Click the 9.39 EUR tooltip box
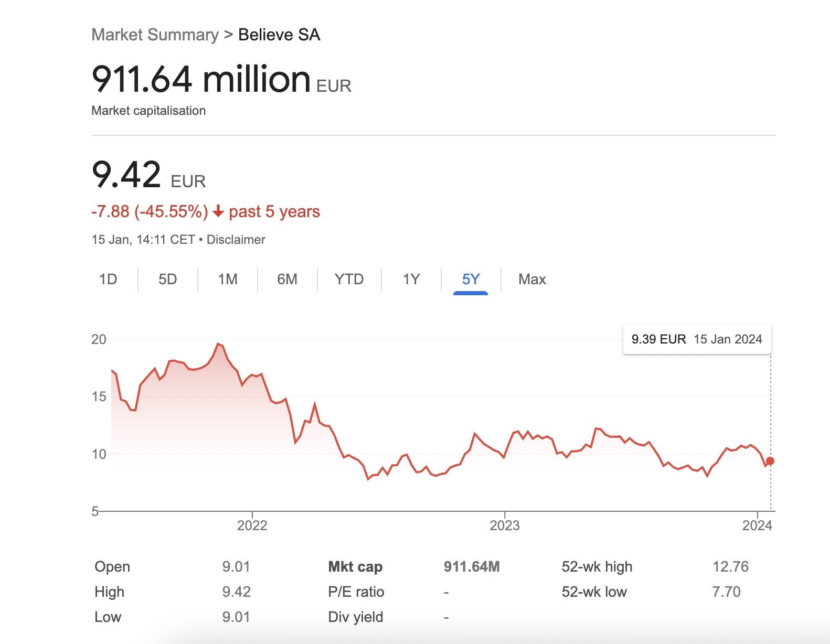 [x=697, y=339]
